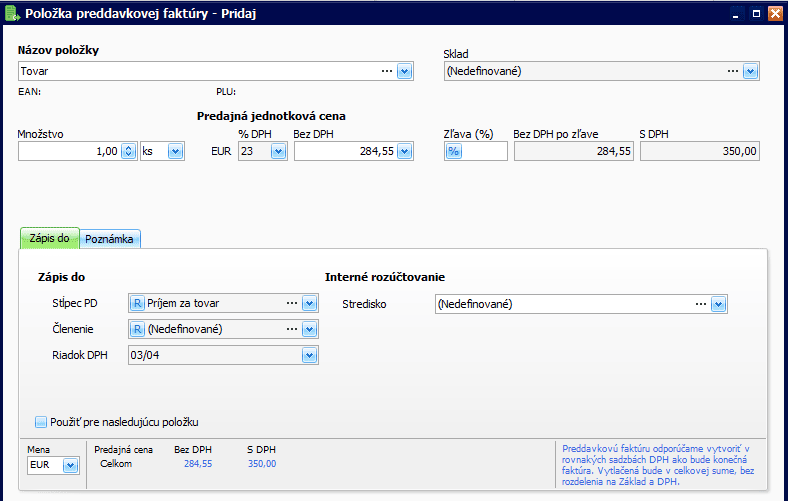788x501 pixels.
Task: Expand the Riadok DPH dropdown
Action: click(309, 355)
